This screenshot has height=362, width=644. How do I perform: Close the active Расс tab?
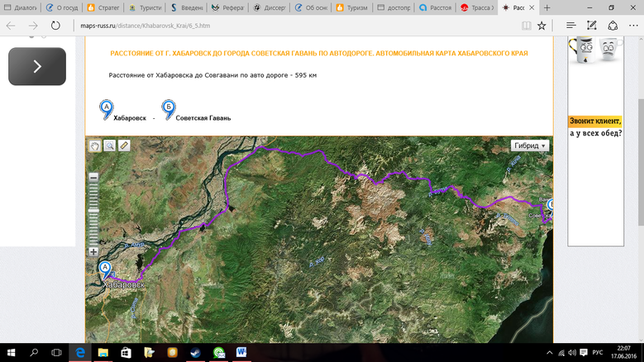(532, 7)
